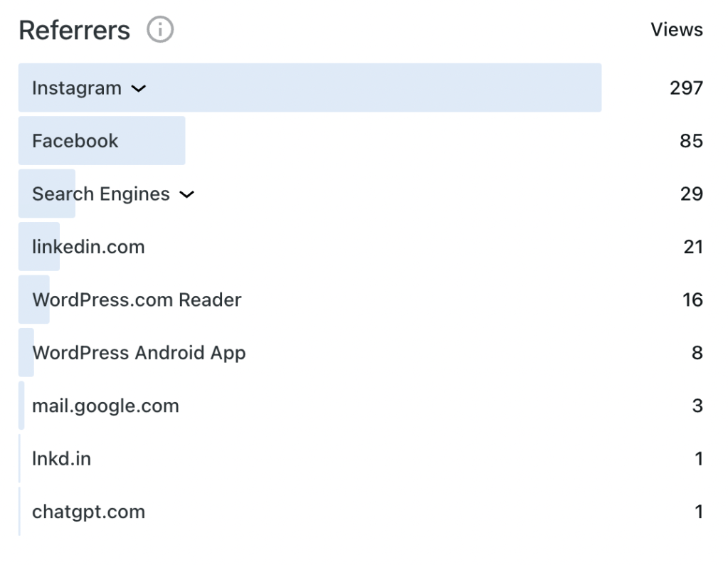The width and height of the screenshot is (728, 565).
Task: Click the Referrers info icon
Action: click(x=160, y=30)
